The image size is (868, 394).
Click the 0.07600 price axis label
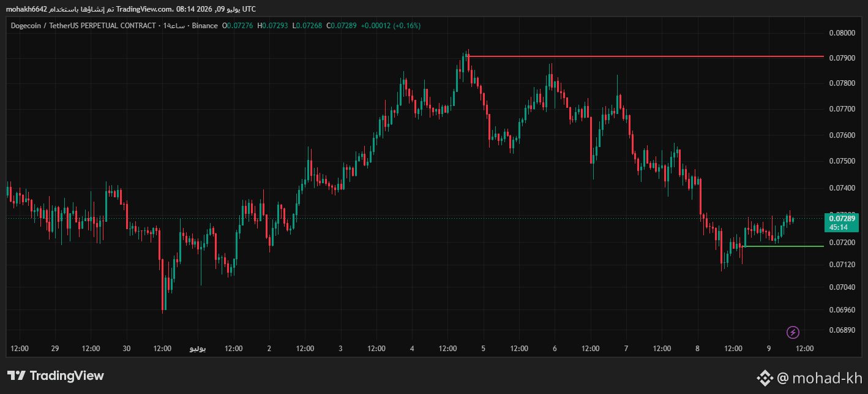coord(841,135)
